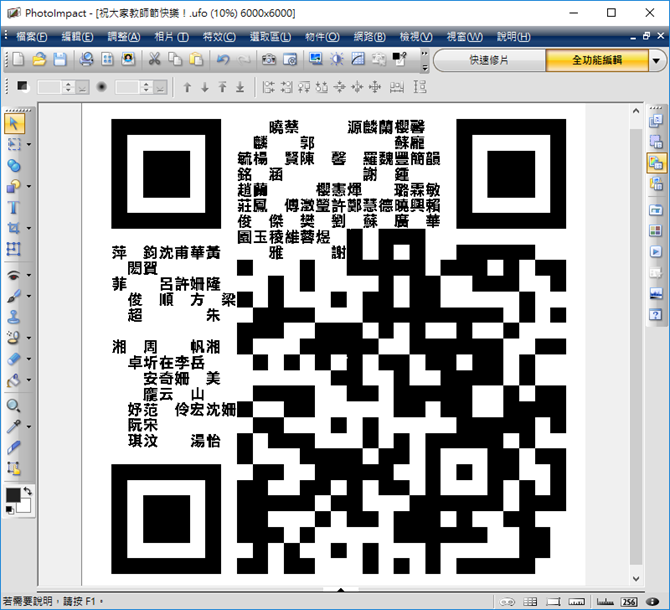Create a new image document
This screenshot has height=610, width=670.
18,59
